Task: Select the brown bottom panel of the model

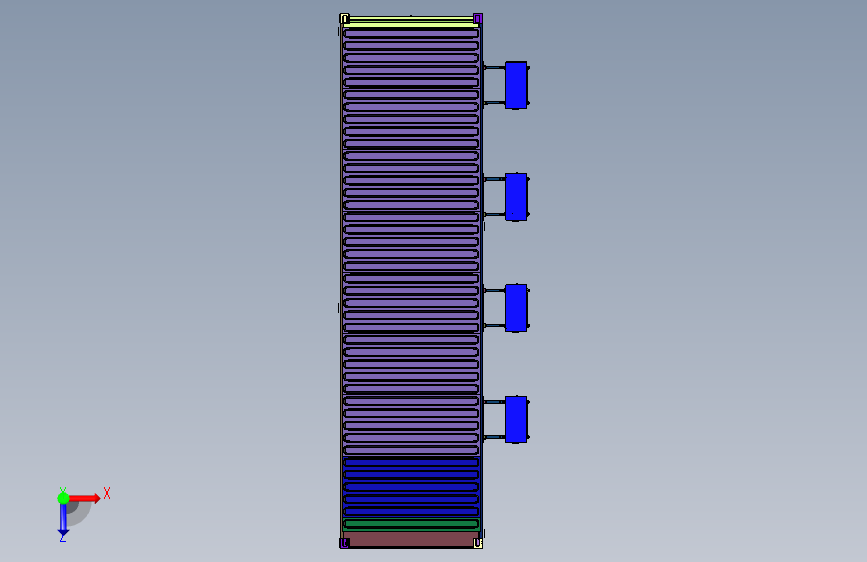Action: click(x=411, y=540)
